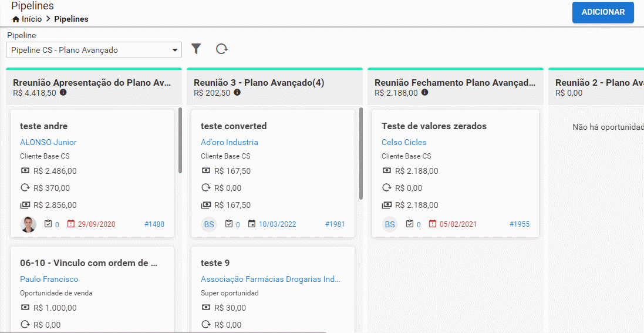Click the user photo avatar on teste andre card
Viewport: 644px width, 333px height.
pyautogui.click(x=28, y=224)
